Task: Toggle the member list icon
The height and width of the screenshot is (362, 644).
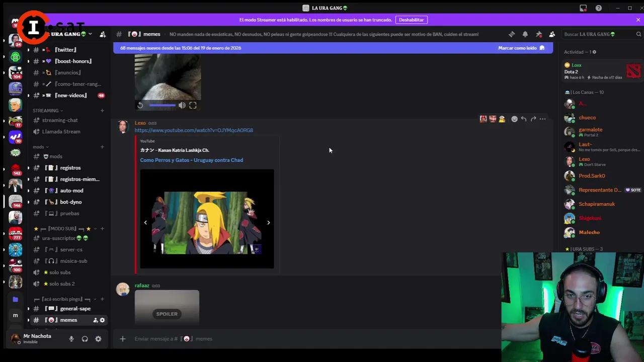Action: [x=552, y=34]
